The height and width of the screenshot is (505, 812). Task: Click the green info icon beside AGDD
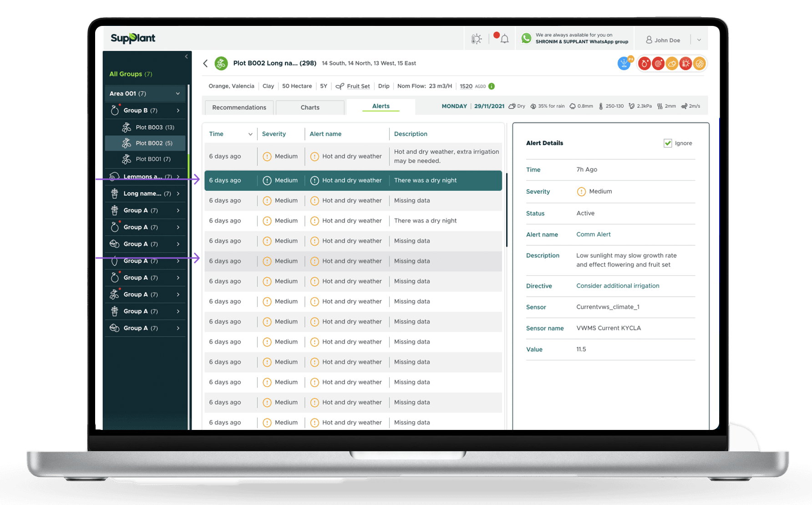[492, 86]
